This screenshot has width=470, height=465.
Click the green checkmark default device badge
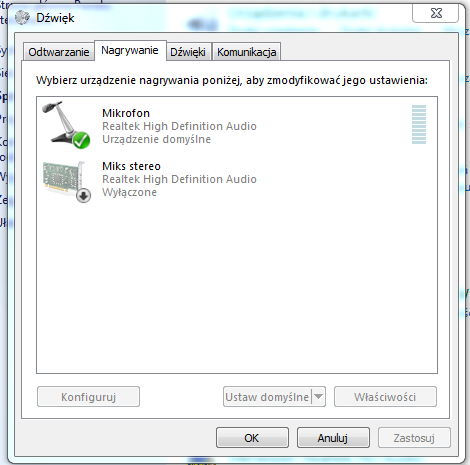coord(82,140)
